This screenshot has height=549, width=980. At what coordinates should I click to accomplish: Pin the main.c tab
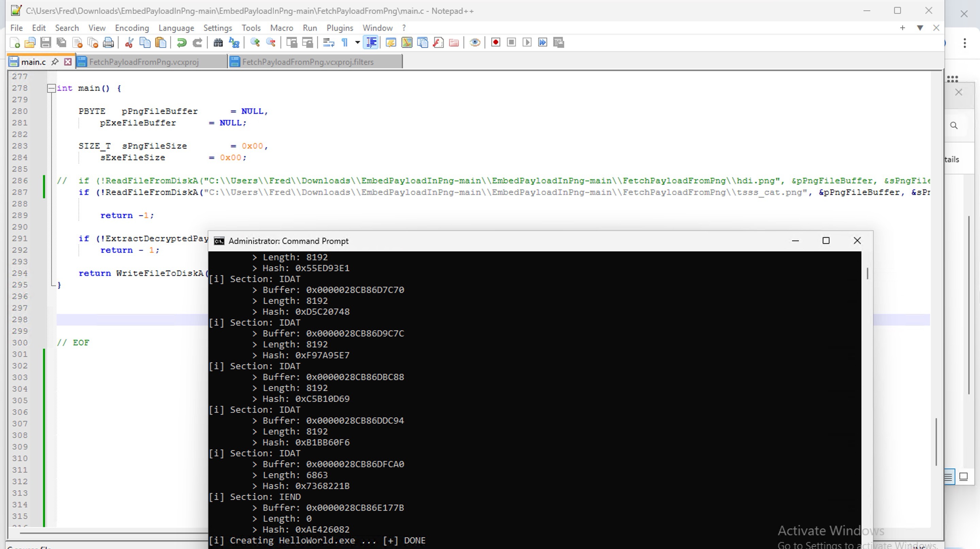pyautogui.click(x=55, y=61)
